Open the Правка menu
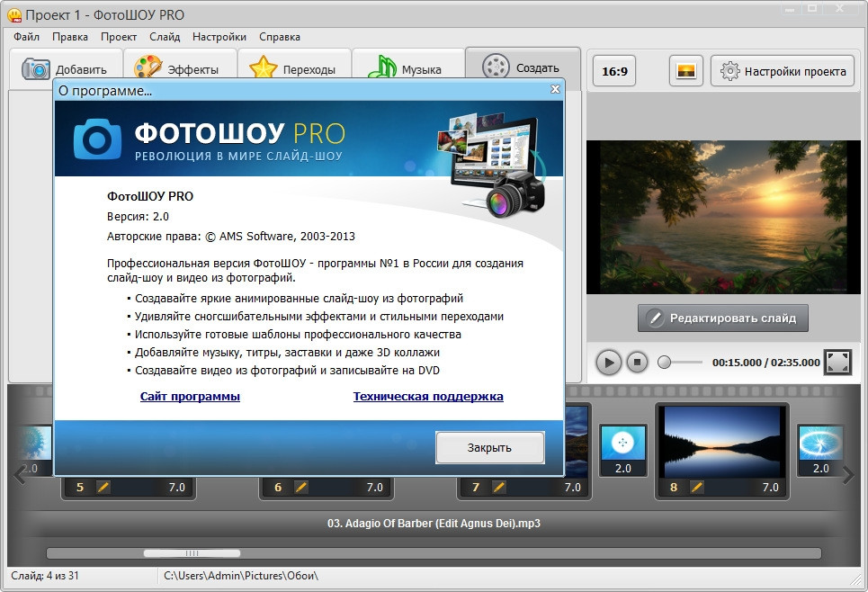 tap(70, 37)
